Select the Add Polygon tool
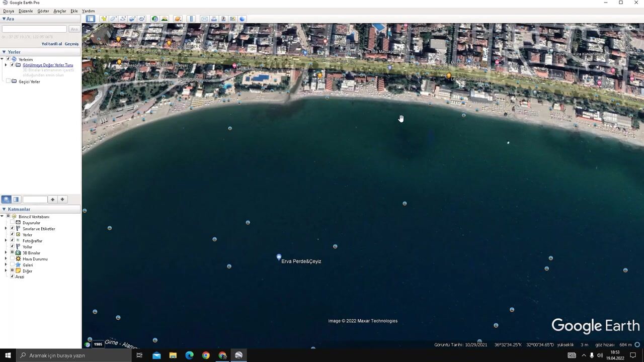 [113, 19]
